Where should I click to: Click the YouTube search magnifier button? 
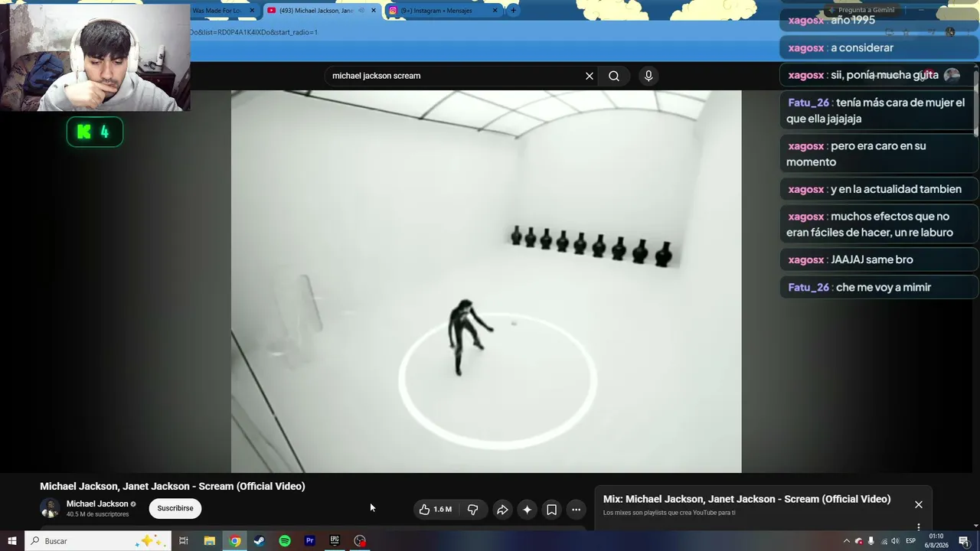coord(614,76)
